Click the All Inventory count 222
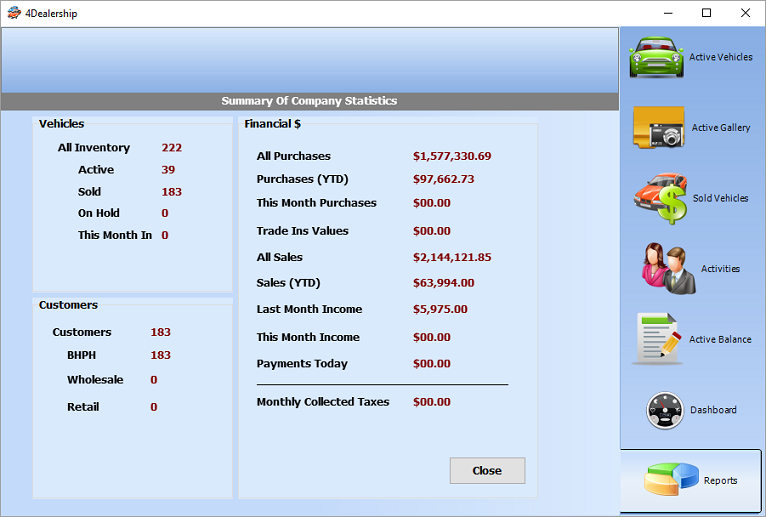Screen dimensions: 766x517 click(x=172, y=148)
